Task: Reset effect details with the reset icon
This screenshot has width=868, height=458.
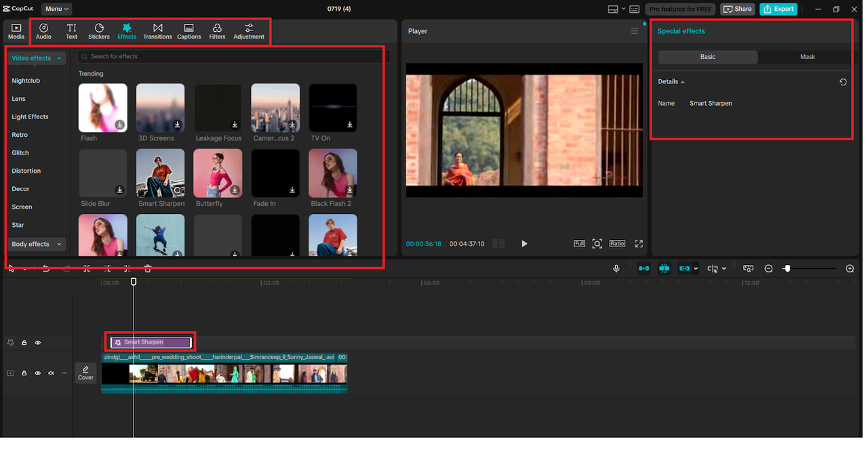Action: click(x=843, y=82)
